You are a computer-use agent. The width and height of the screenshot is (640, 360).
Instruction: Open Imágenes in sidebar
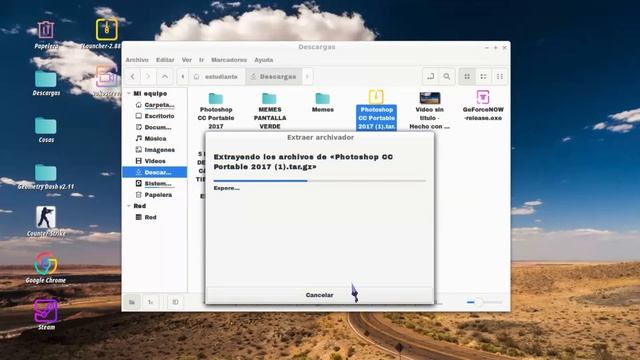155,150
